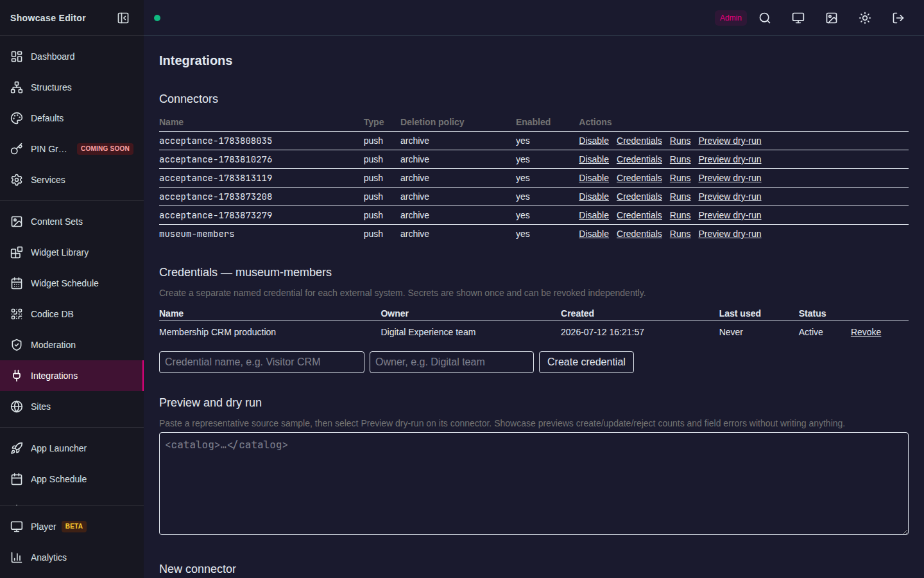
Task: Open Credentials for museum-members
Action: [x=639, y=234]
